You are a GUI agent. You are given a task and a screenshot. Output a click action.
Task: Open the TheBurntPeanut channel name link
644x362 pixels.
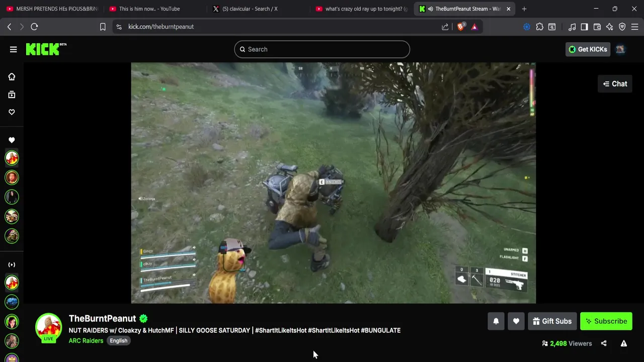coord(102,318)
